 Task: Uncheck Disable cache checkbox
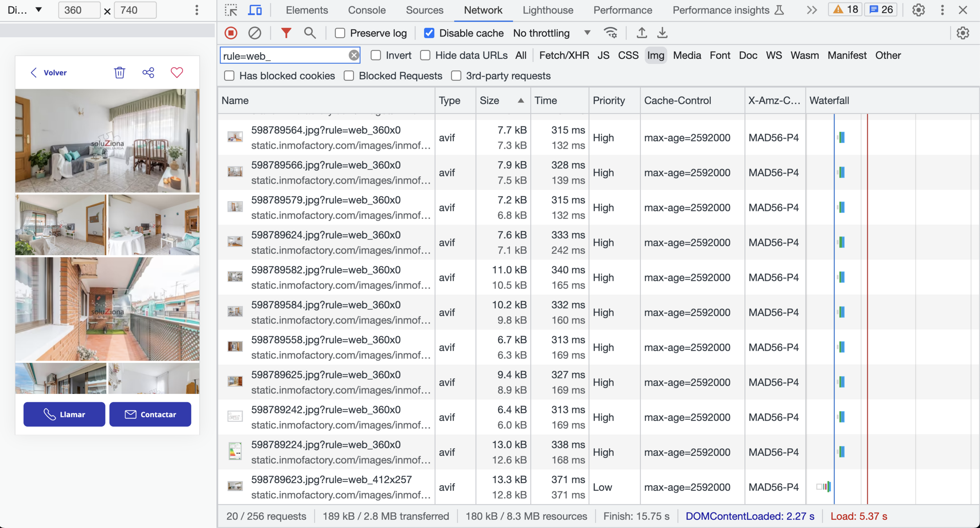pos(429,33)
